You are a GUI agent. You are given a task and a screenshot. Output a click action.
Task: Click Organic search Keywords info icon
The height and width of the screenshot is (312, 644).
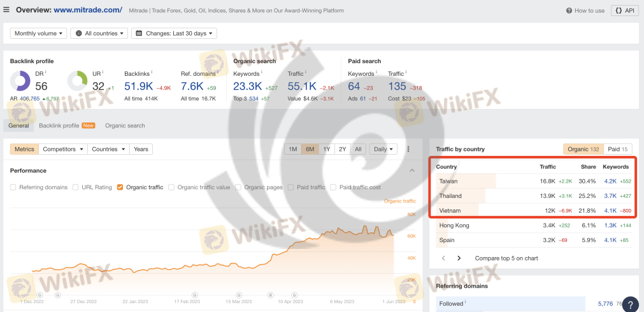click(261, 72)
